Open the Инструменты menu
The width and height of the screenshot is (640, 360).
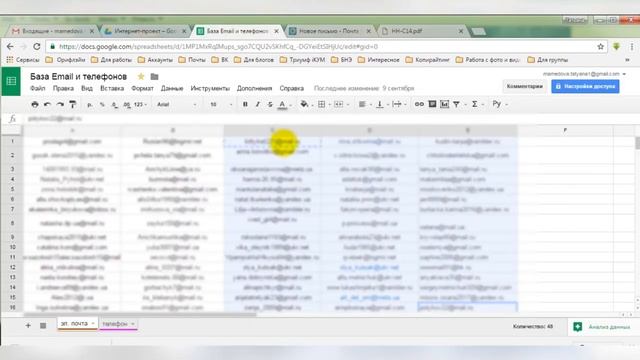coord(210,88)
